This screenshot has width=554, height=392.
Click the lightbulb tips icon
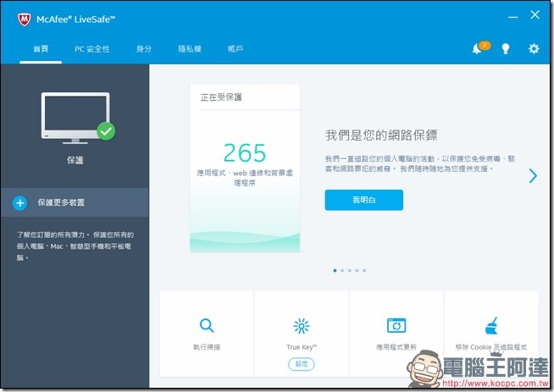[506, 49]
